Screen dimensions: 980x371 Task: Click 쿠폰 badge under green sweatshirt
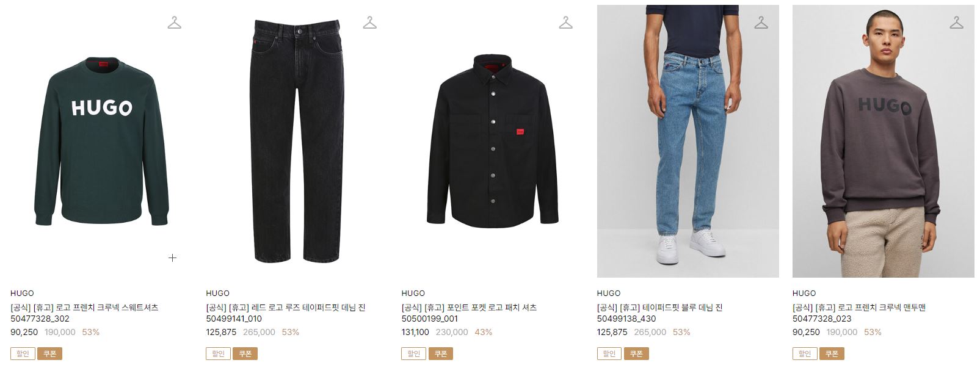(50, 354)
